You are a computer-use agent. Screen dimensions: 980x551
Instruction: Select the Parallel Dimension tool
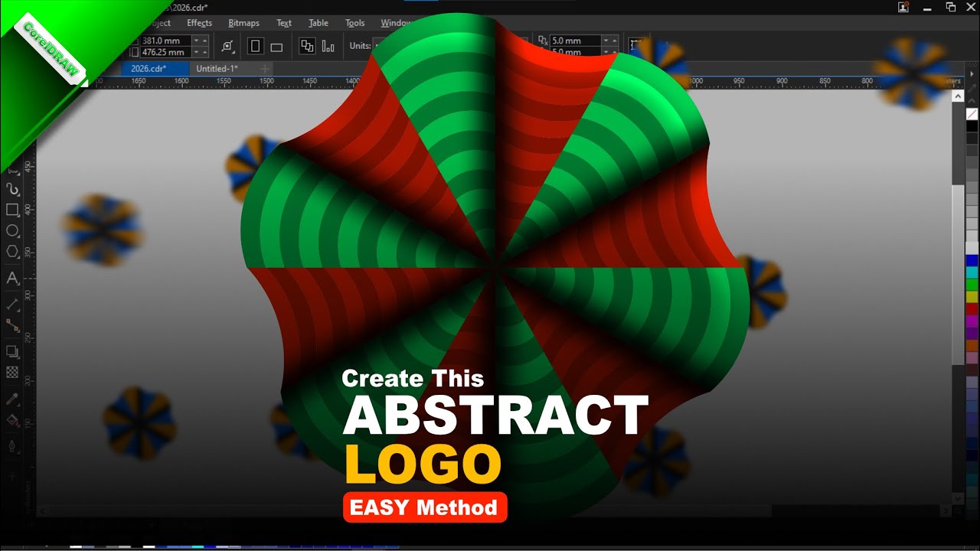tap(12, 304)
